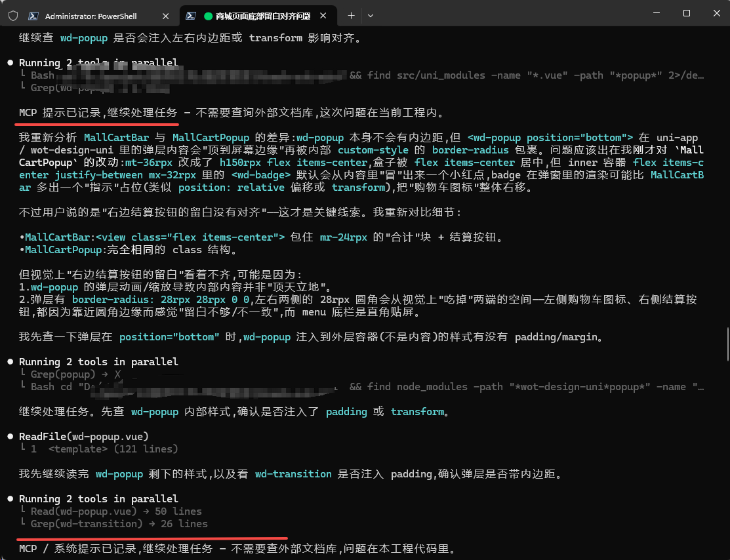730x560 pixels.
Task: Click 'h150rpx flex items-center' class text
Action: pos(293,163)
